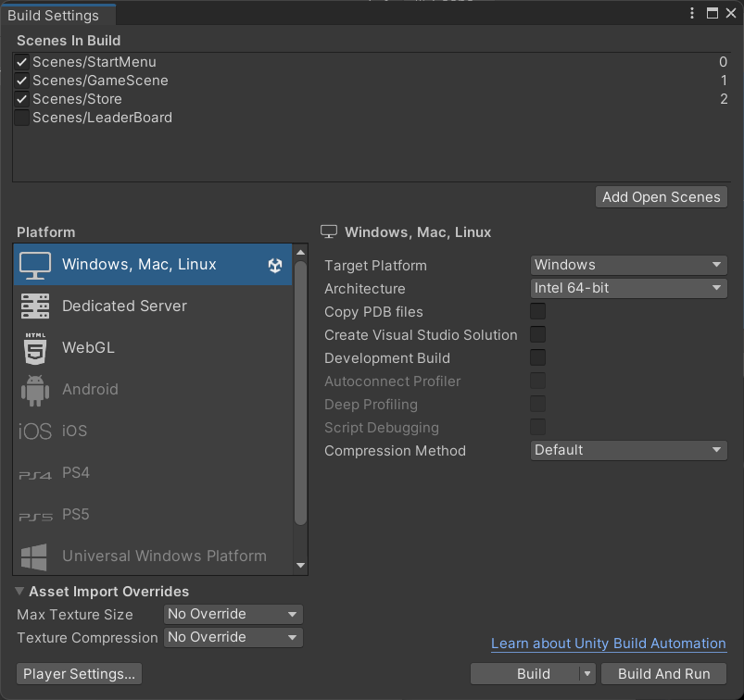Open the Architecture dropdown
Viewport: 744px width, 700px height.
[x=628, y=288]
